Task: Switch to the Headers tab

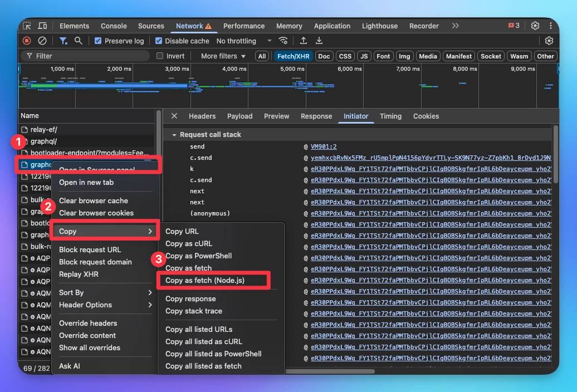Action: click(202, 116)
